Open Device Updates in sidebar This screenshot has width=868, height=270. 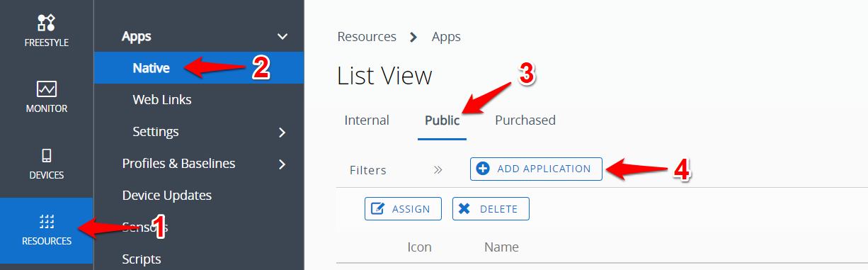[167, 195]
